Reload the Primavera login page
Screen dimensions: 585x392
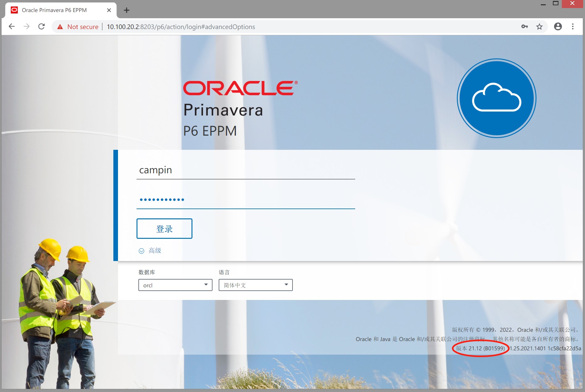point(41,27)
